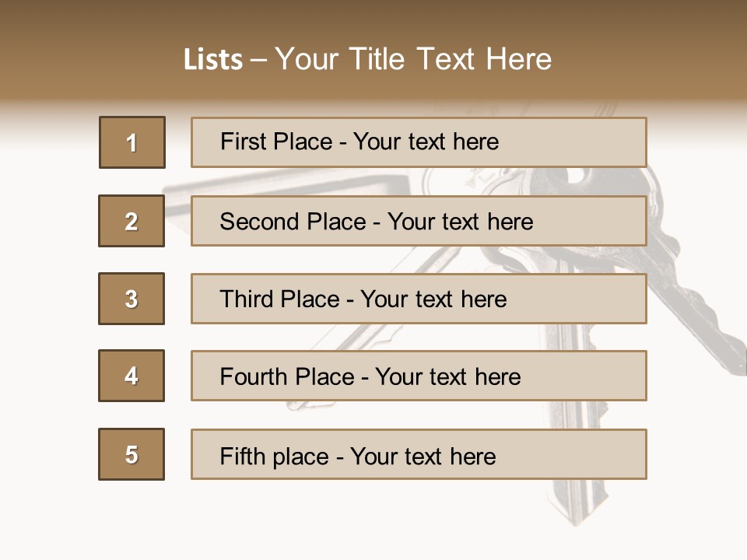
Task: Click the number 1 box
Action: [132, 142]
